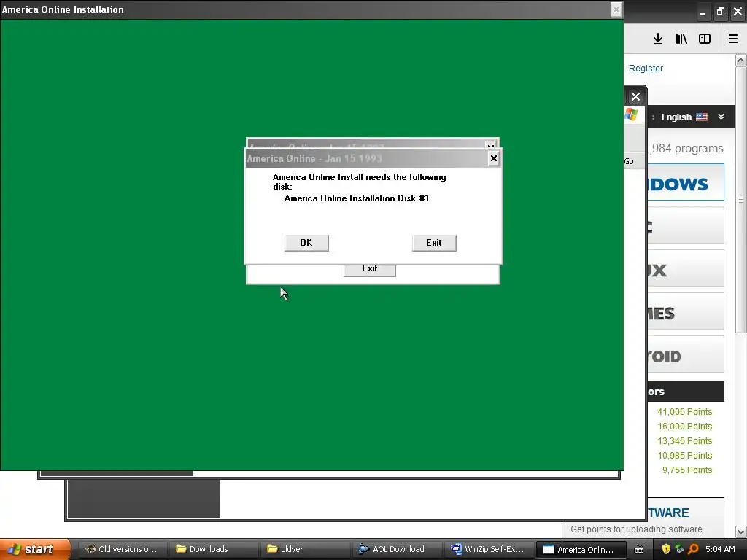
Task: Click the 16,000 Points entry
Action: pos(684,427)
